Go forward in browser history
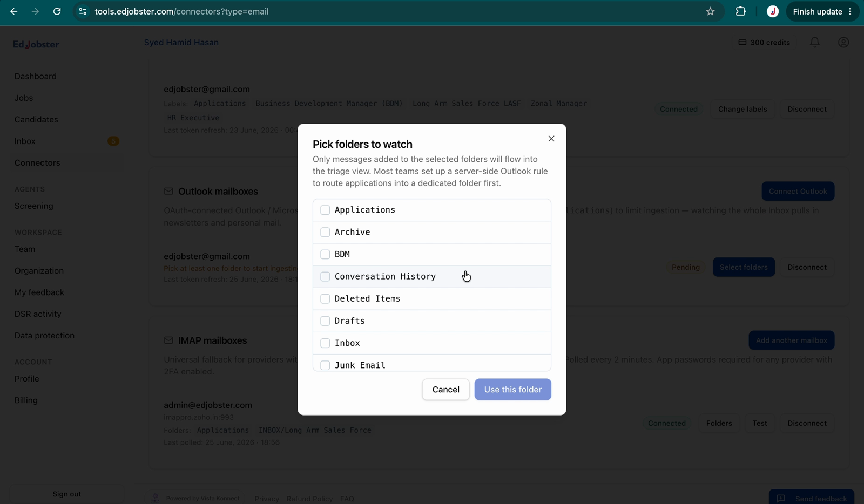 click(35, 11)
